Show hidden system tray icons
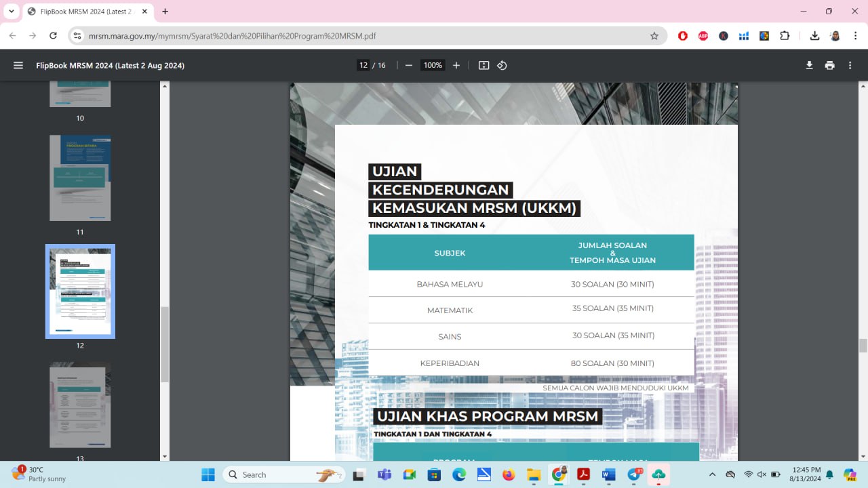 [712, 474]
